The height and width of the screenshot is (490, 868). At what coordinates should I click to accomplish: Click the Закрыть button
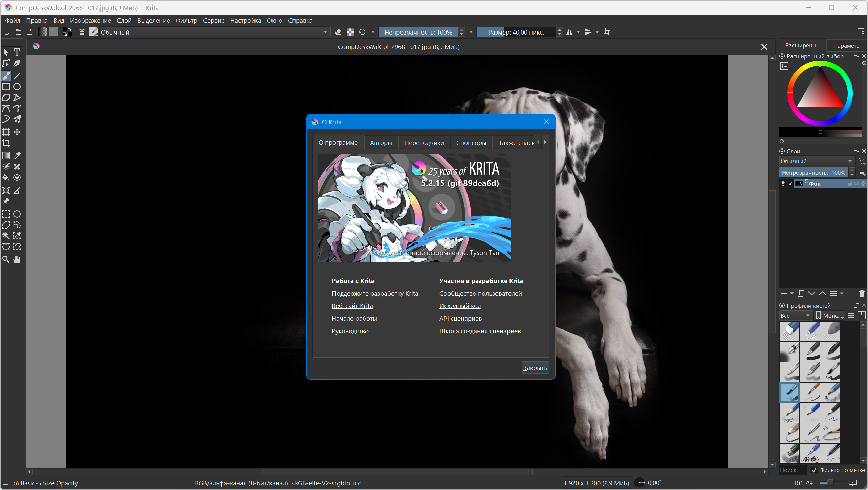535,368
